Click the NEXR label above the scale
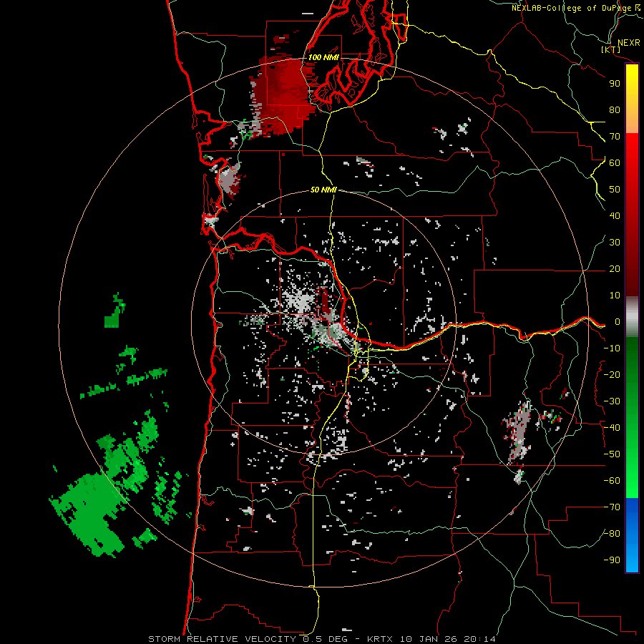 pyautogui.click(x=628, y=43)
